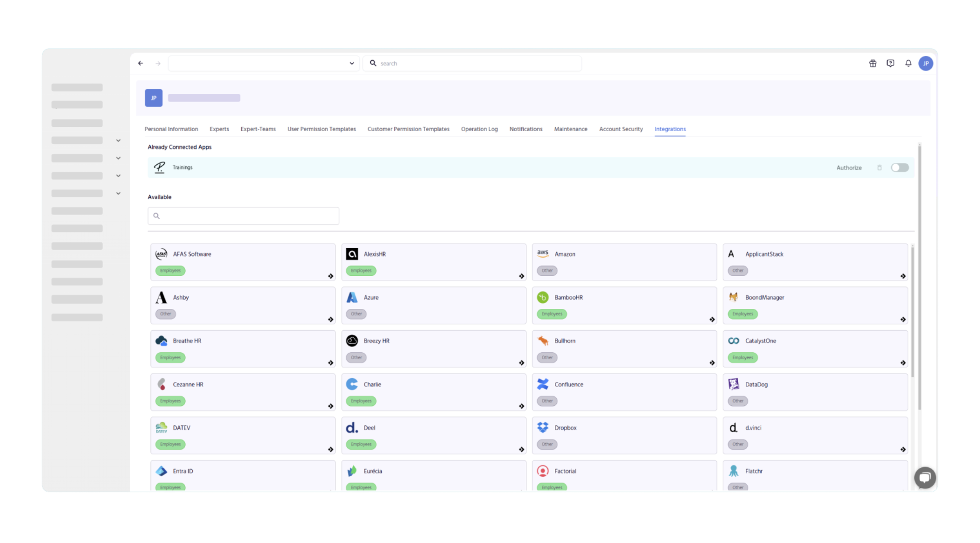Open the Expert-Teams tab
The height and width of the screenshot is (543, 980).
(258, 129)
